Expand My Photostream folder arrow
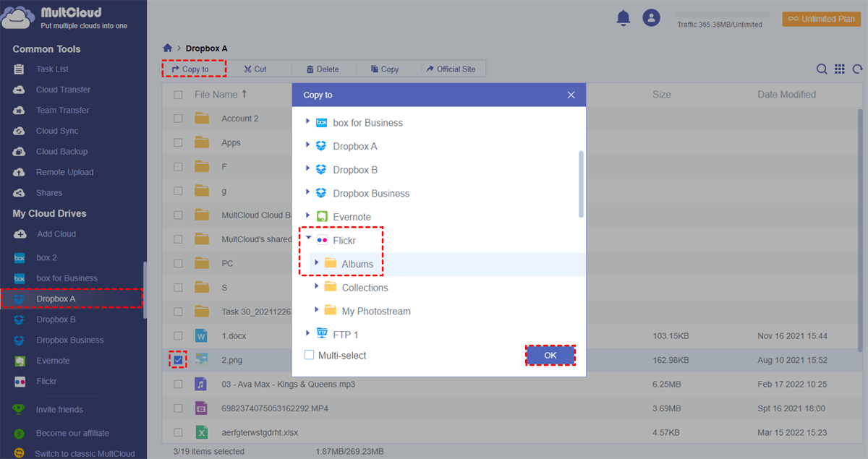The height and width of the screenshot is (459, 868). pyautogui.click(x=317, y=310)
